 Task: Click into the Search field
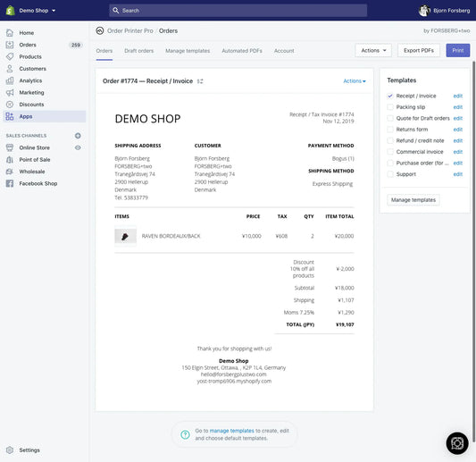tap(238, 11)
